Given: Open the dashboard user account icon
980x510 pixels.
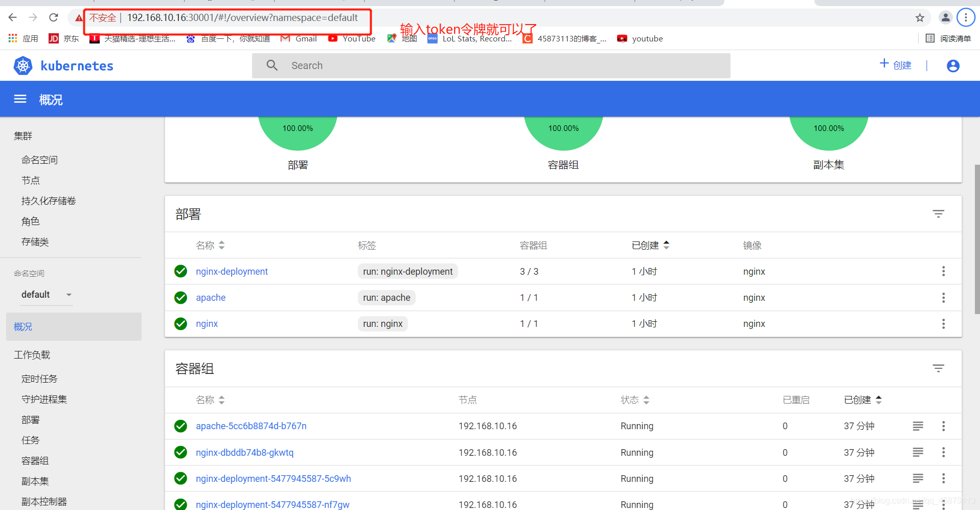Looking at the screenshot, I should click(953, 66).
